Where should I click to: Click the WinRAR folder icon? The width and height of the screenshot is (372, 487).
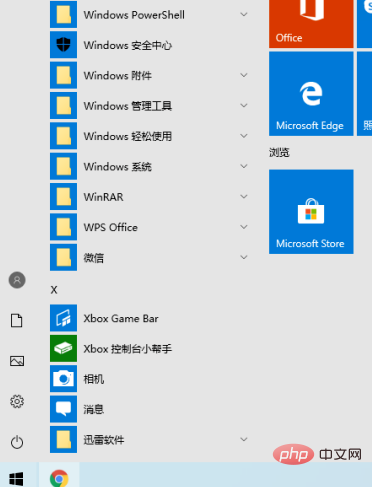click(x=63, y=197)
